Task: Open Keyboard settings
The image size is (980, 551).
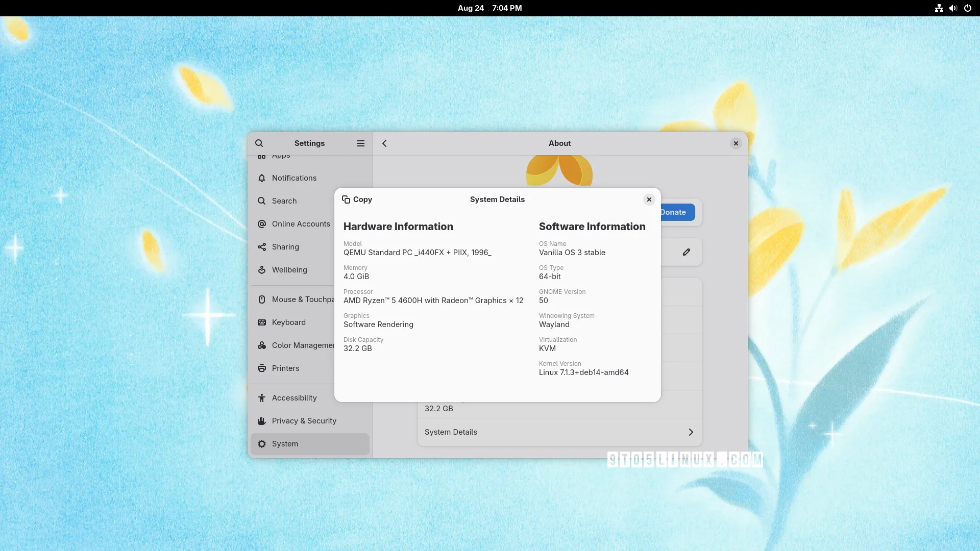Action: point(293,322)
